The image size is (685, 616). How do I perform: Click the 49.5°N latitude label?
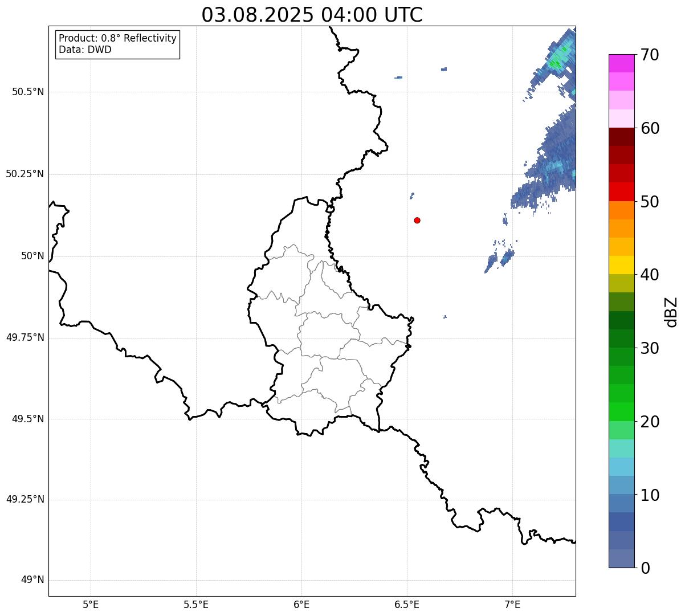tap(28, 419)
